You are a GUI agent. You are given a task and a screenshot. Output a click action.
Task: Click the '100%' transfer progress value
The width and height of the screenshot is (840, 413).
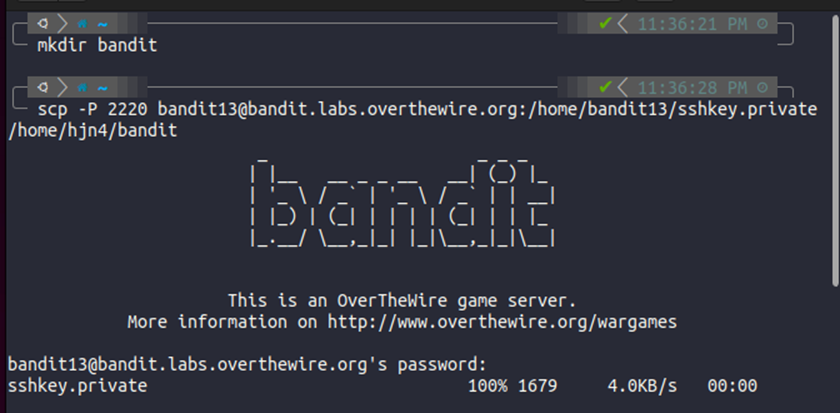point(488,386)
